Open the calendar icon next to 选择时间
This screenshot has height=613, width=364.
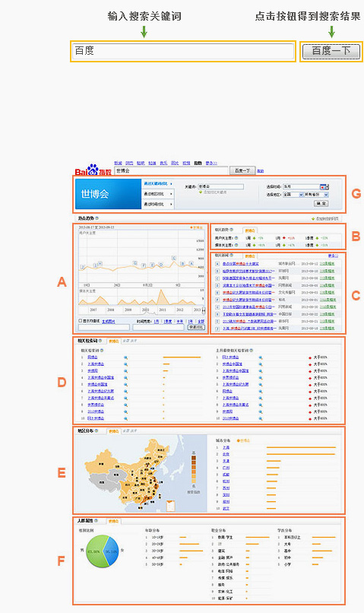point(324,187)
